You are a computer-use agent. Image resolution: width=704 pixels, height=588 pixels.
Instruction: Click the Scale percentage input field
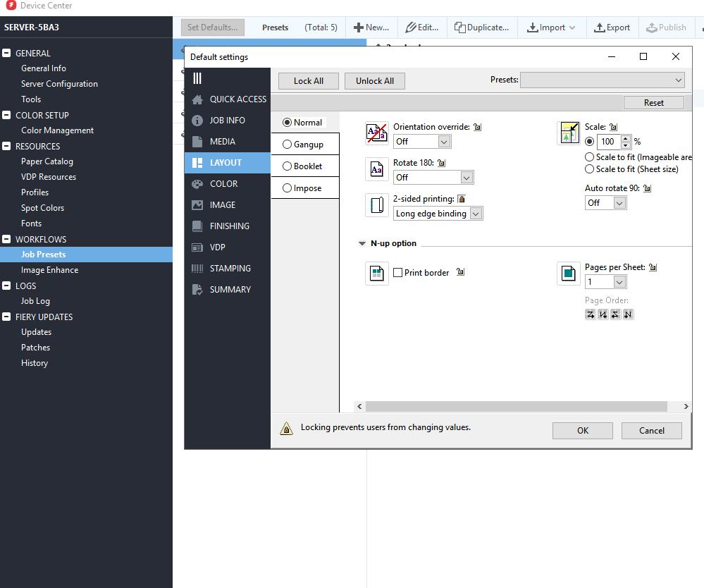607,142
